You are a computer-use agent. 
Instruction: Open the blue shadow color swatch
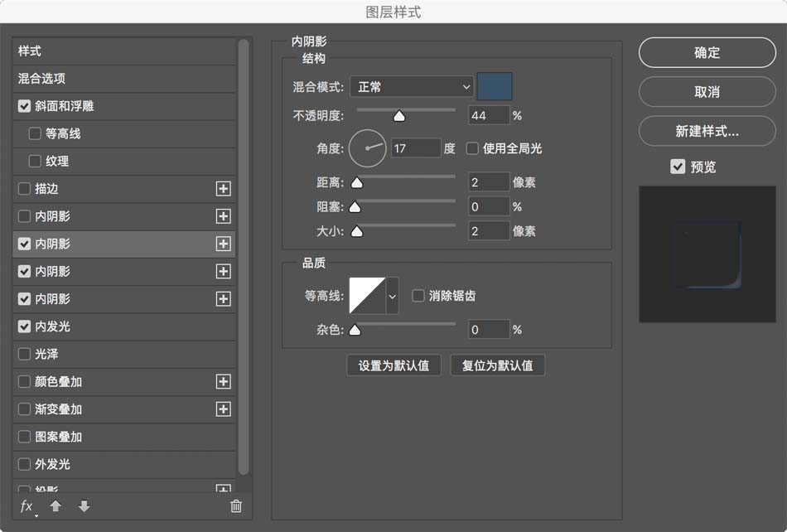[495, 86]
